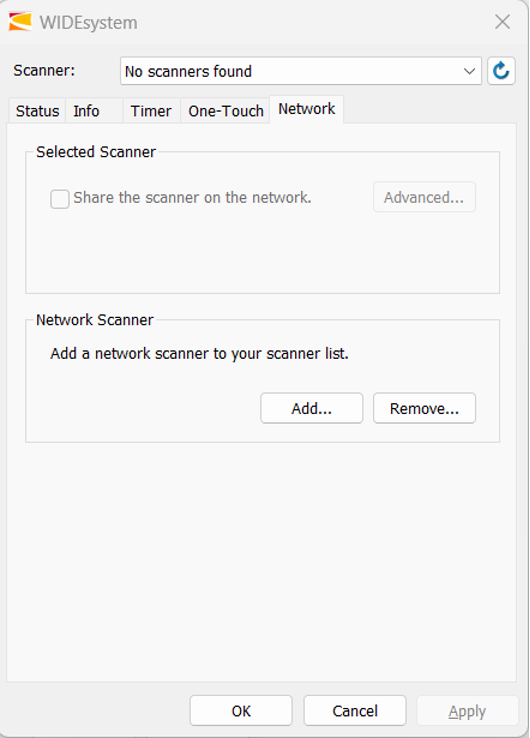Click the 'Selected Scanner' group heading
The width and height of the screenshot is (530, 738).
pos(96,152)
